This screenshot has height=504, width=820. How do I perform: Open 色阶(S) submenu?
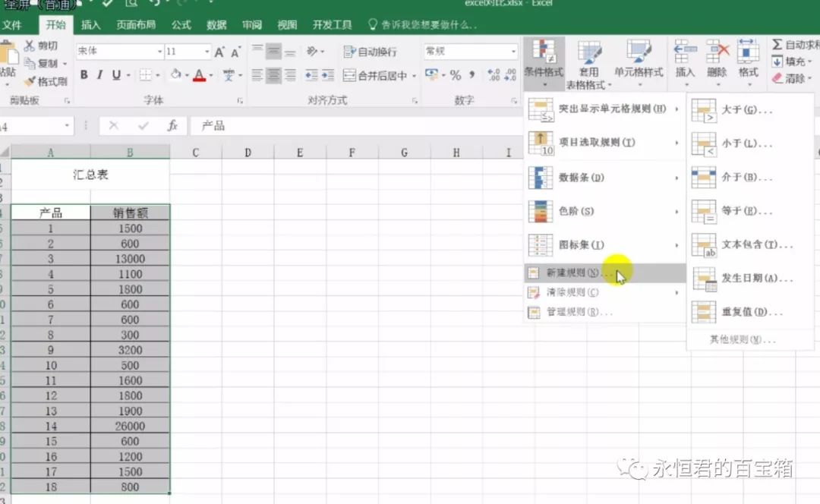[604, 211]
